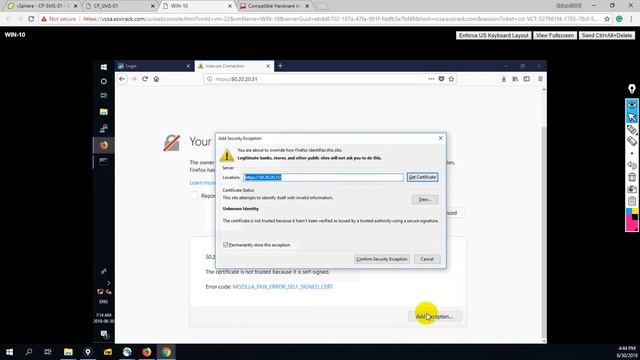The height and width of the screenshot is (360, 640).
Task: Open host Windows Start button
Action: pos(9,352)
